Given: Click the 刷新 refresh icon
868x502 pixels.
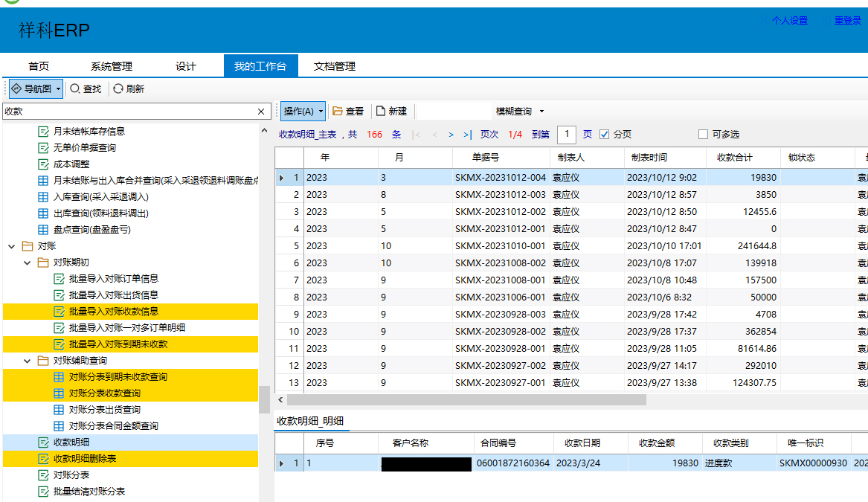Looking at the screenshot, I should pos(118,89).
